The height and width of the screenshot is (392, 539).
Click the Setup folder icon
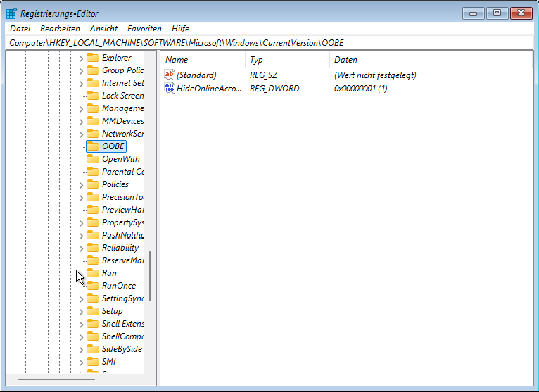click(x=93, y=311)
